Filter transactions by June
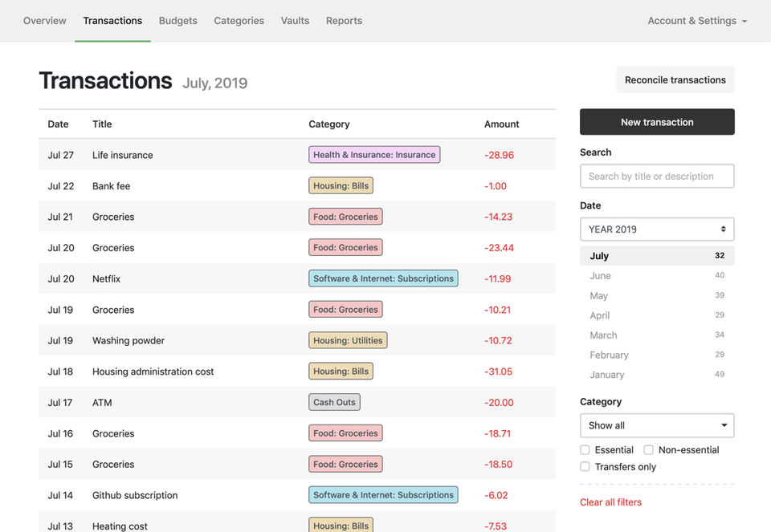 click(x=657, y=275)
